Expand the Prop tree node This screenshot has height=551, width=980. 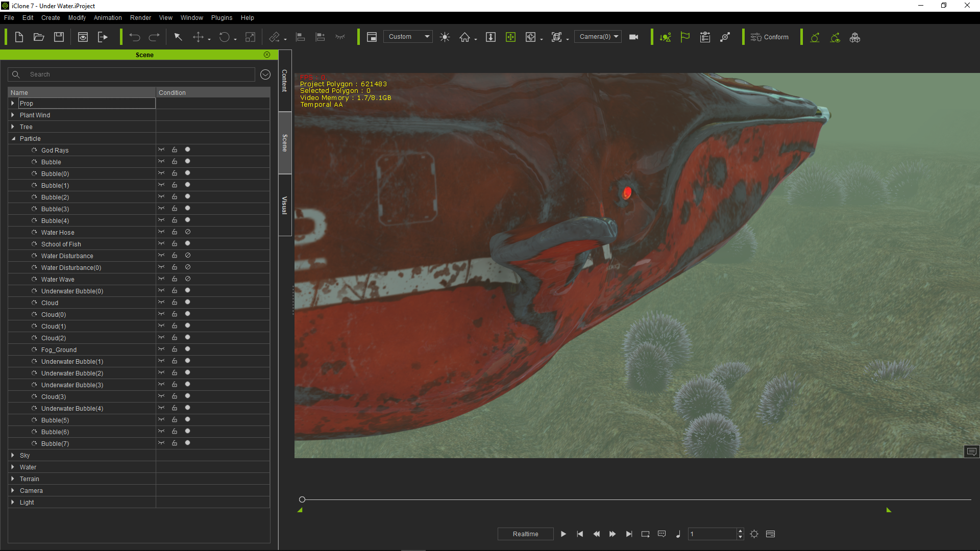(x=13, y=103)
